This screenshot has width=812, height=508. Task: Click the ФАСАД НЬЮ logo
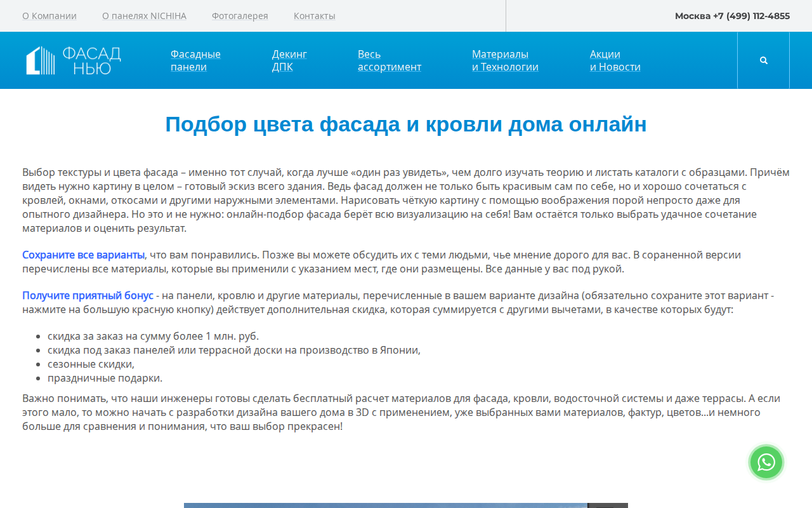pyautogui.click(x=74, y=60)
